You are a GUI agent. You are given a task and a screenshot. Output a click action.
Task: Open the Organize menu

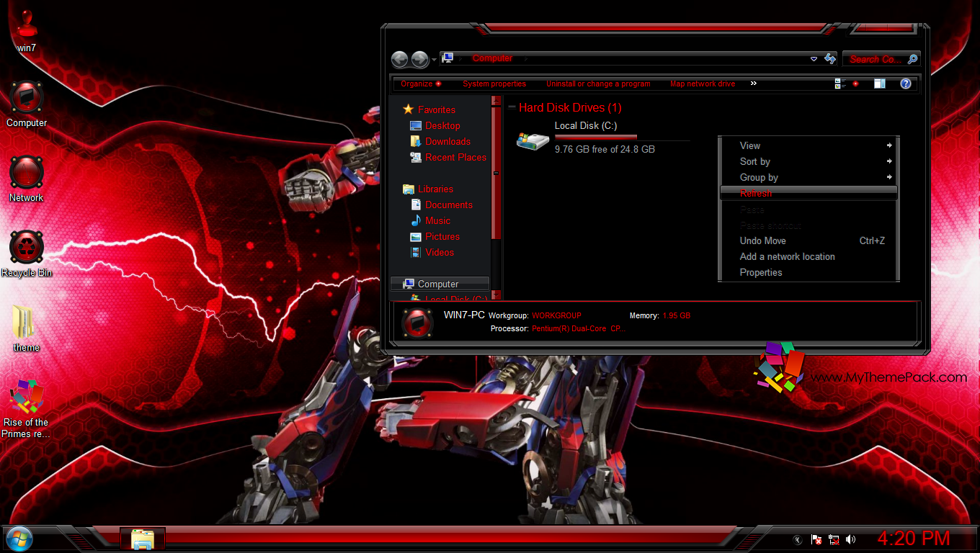click(x=421, y=84)
